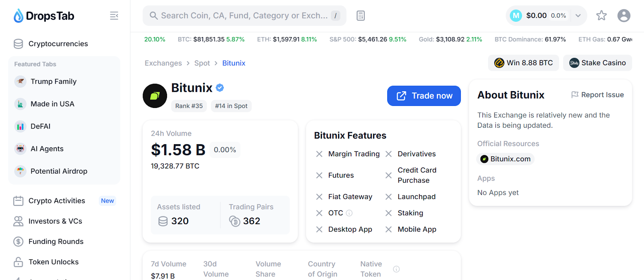644x280 pixels.
Task: Click the Win 8.88 BTC promo
Action: point(523,63)
